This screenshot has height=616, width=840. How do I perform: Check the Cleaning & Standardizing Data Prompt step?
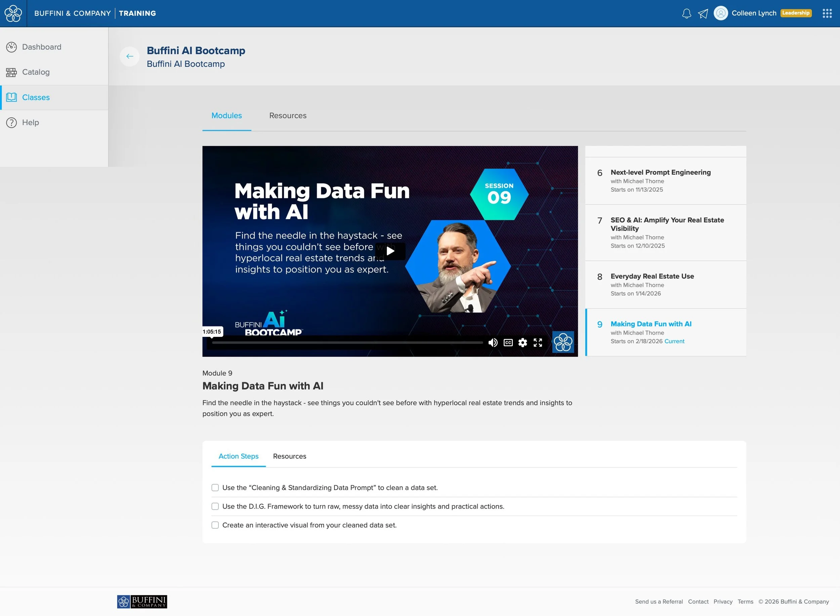[x=215, y=487]
